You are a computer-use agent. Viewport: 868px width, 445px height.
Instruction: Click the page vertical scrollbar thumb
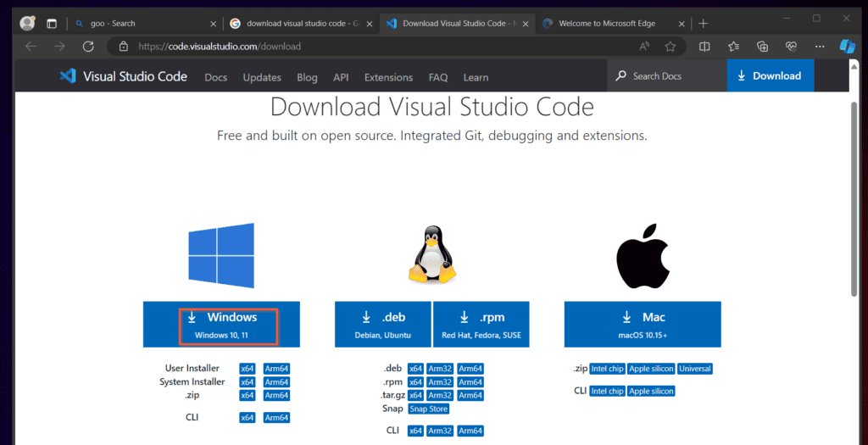pos(854,199)
